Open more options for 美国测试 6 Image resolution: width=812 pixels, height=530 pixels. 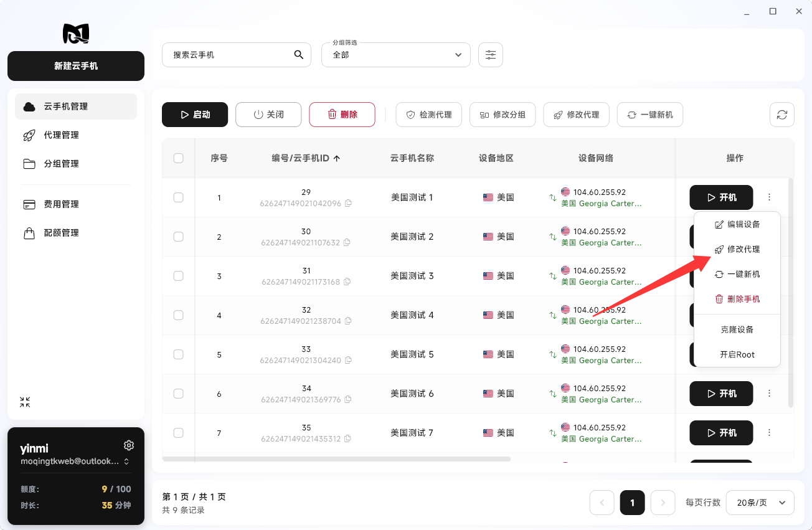(770, 394)
